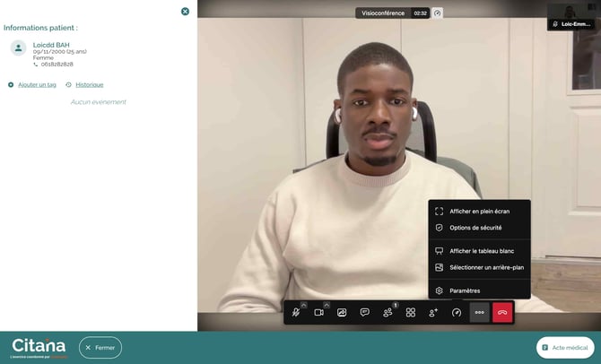Switch to tile view layout
Viewport: 601px width, 364px height.
(411, 313)
